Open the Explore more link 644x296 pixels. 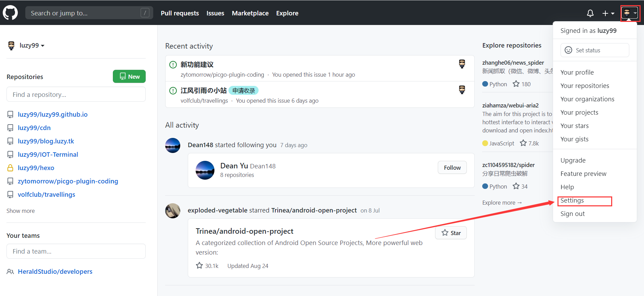point(502,203)
